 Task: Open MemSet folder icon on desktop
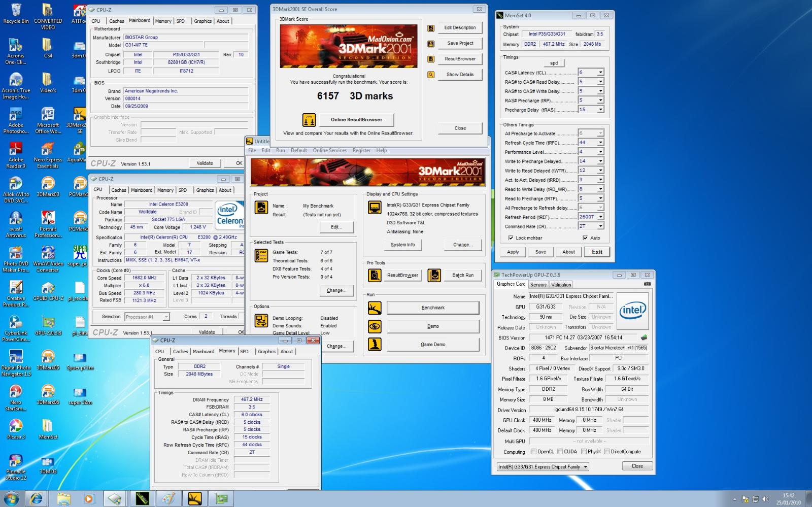pos(48,428)
